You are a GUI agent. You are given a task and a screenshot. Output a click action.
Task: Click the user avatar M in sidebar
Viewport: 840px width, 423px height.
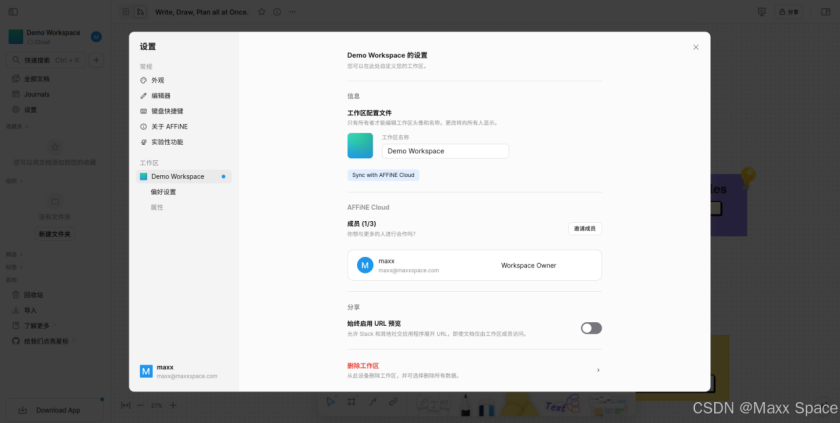coord(96,36)
